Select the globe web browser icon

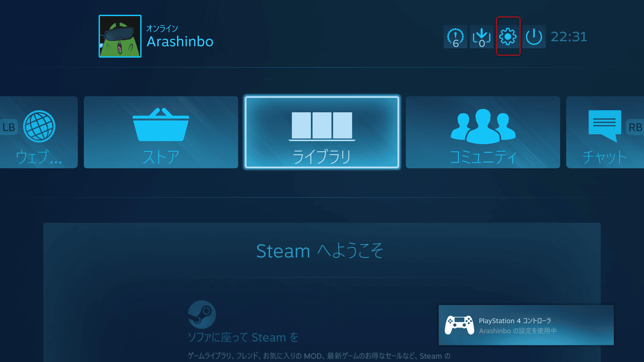pos(39,126)
